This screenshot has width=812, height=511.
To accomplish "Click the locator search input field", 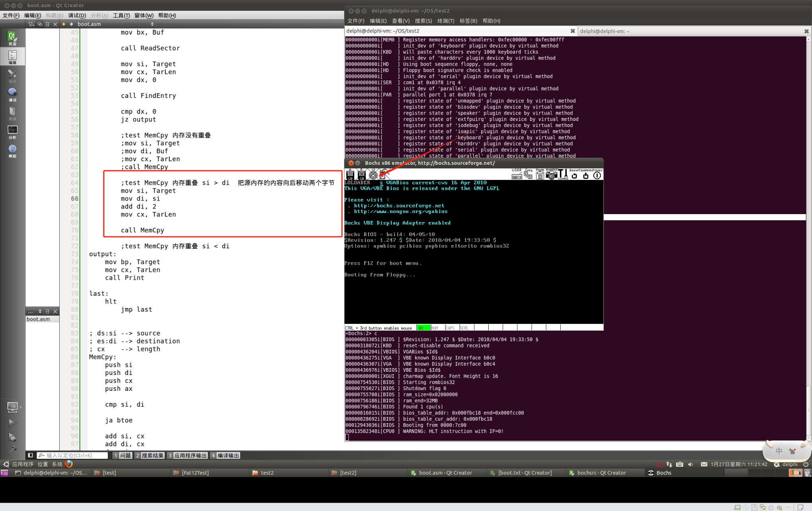I will (74, 455).
